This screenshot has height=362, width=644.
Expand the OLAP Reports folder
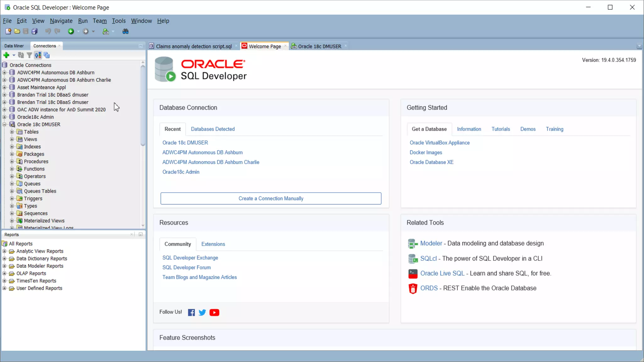tap(4, 273)
